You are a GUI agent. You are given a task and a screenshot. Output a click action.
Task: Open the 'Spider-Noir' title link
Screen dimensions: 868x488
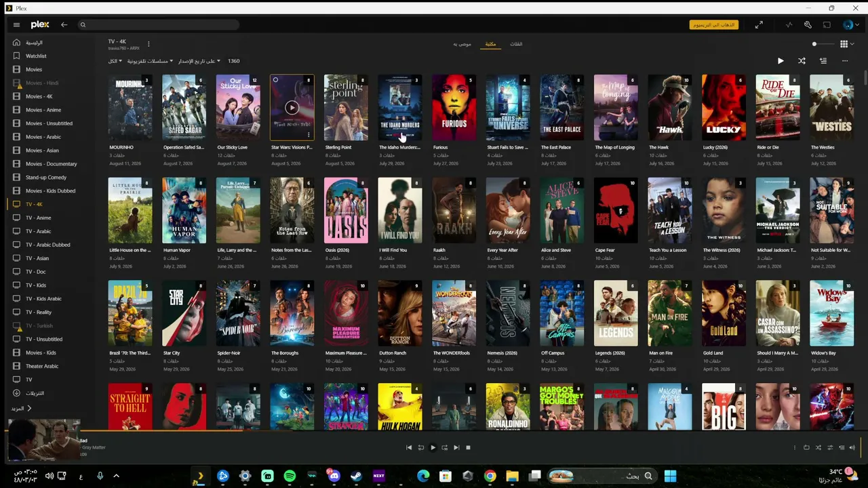click(229, 353)
